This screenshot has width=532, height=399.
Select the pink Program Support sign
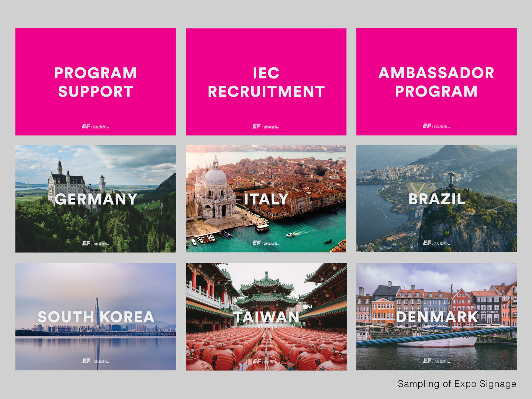pyautogui.click(x=96, y=82)
